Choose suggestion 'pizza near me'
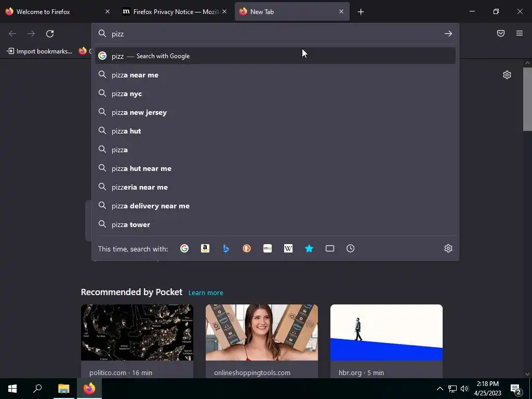 pyautogui.click(x=275, y=75)
